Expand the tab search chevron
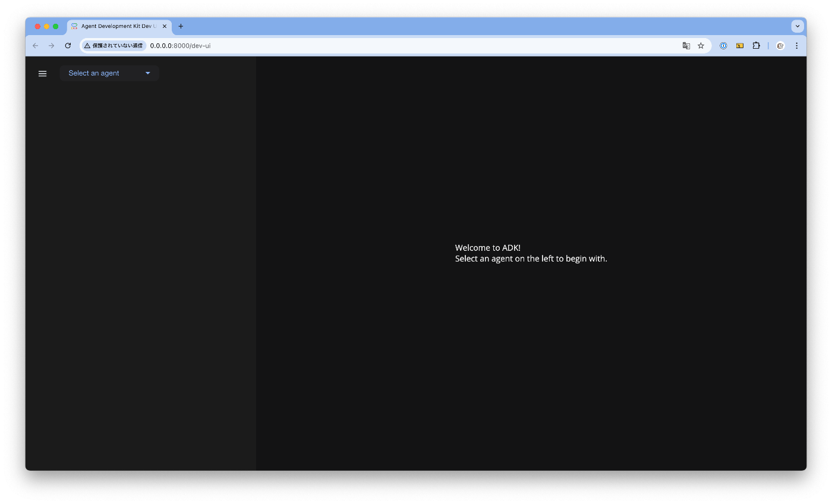 tap(798, 26)
